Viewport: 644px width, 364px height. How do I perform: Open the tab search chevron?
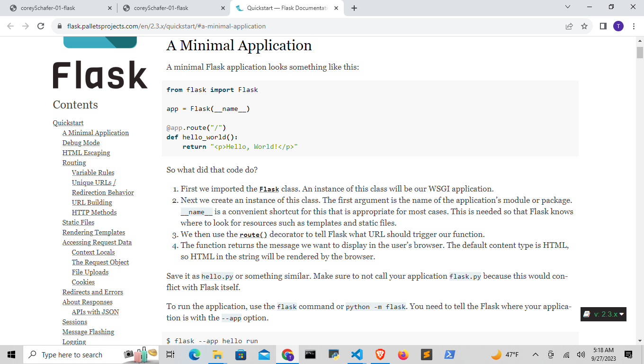568,7
